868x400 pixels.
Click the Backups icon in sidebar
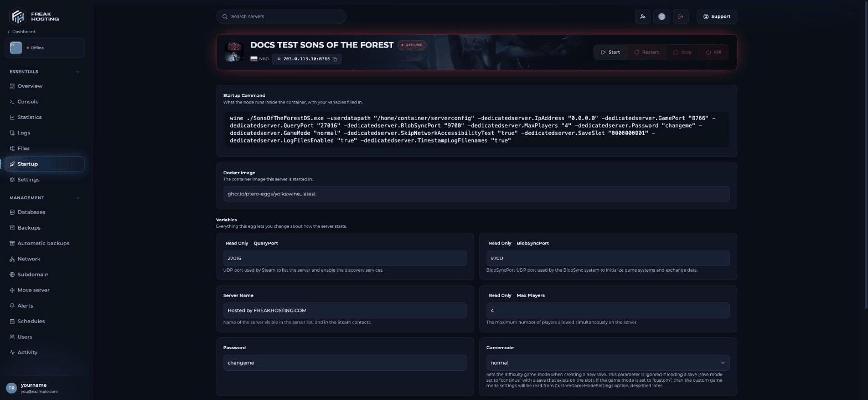(x=12, y=228)
